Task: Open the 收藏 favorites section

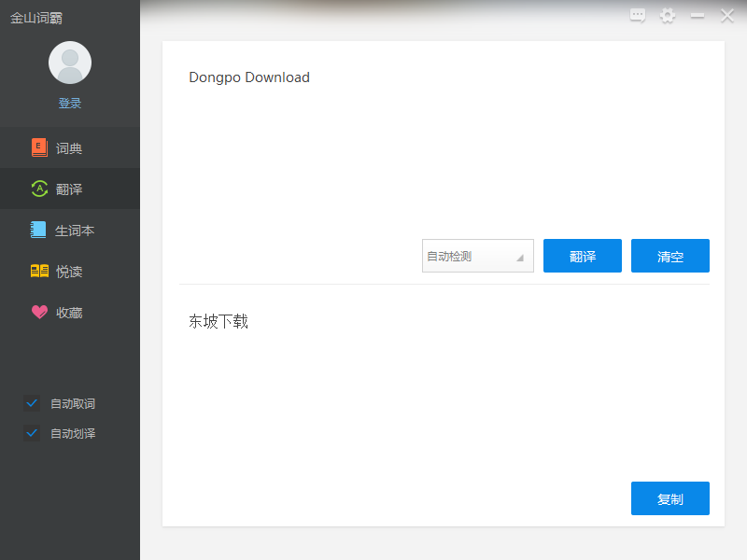Action: point(70,313)
